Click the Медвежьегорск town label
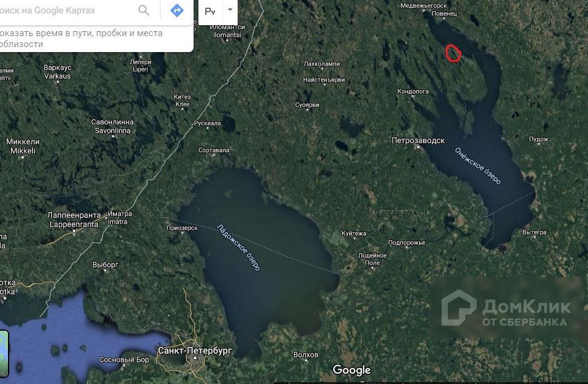Viewport: 588px width, 384px height. (x=423, y=6)
